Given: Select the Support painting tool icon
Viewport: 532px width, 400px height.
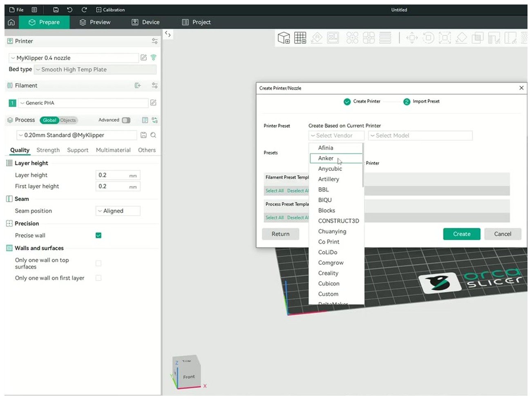Looking at the screenshot, I should [494, 38].
